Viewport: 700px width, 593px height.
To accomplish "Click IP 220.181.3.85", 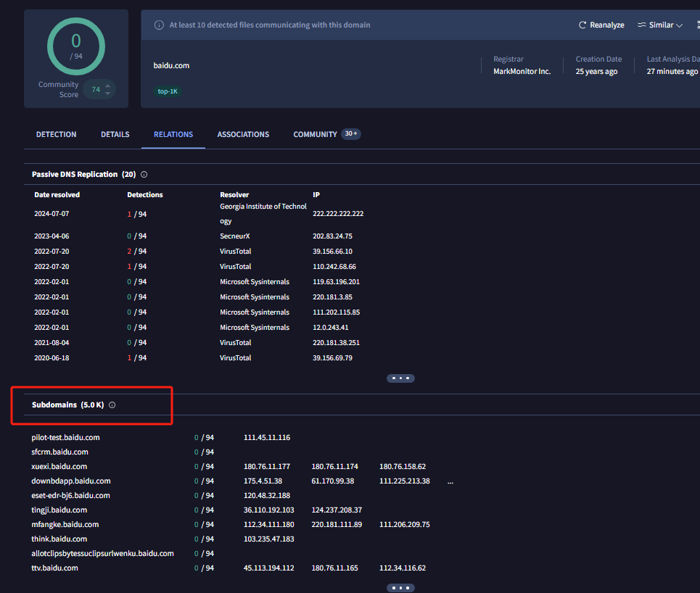I will coord(332,296).
